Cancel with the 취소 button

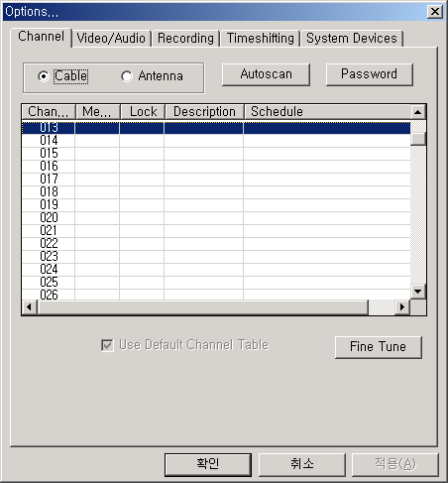(302, 464)
